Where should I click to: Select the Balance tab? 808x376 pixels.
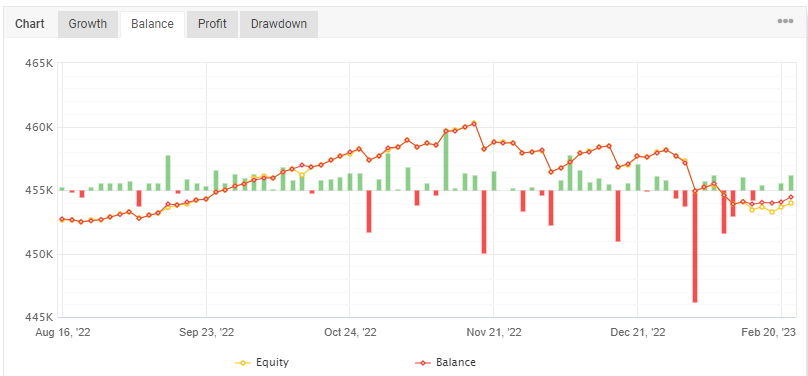(152, 24)
